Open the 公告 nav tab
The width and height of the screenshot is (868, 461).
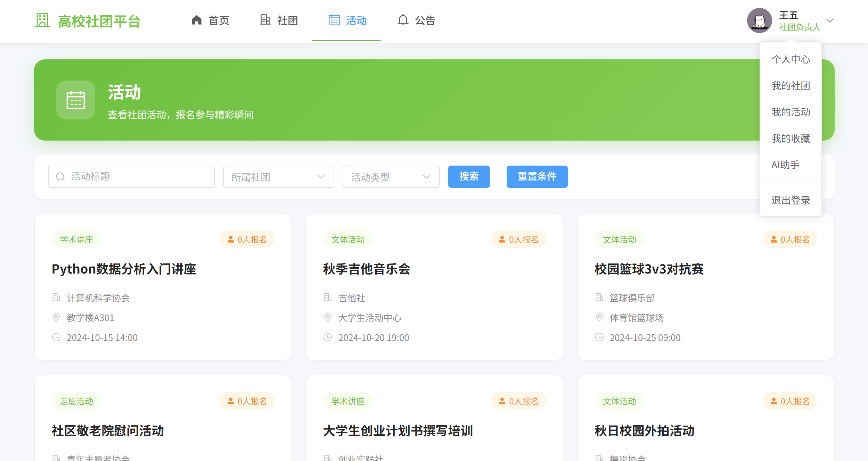click(x=417, y=20)
